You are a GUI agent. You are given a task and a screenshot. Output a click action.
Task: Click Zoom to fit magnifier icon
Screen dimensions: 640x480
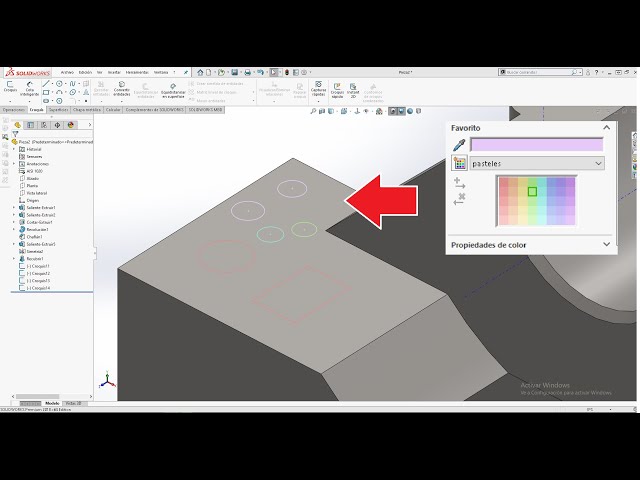[313, 111]
